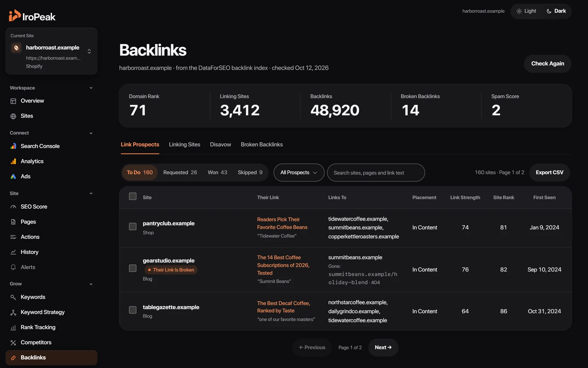Image resolution: width=588 pixels, height=368 pixels.
Task: Click the Check Again button
Action: (548, 64)
